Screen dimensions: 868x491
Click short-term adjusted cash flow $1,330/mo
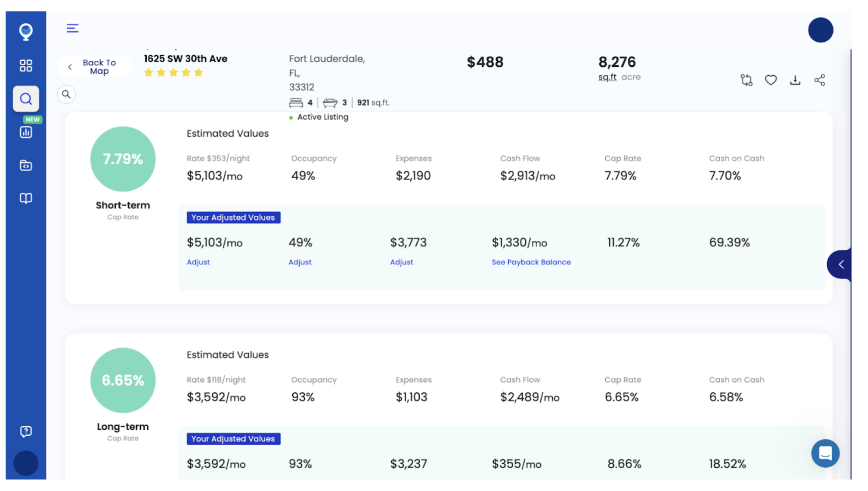click(519, 243)
